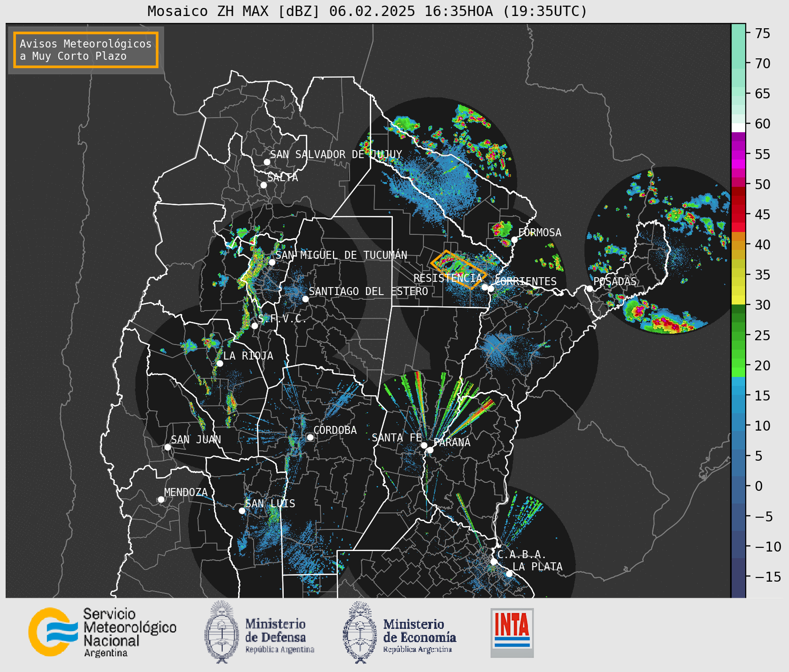Click the Ministerio de Defensa emblem

coord(222,632)
